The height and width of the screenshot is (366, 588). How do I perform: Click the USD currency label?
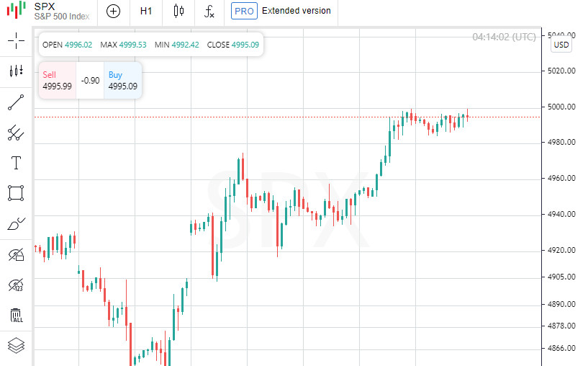pos(561,45)
